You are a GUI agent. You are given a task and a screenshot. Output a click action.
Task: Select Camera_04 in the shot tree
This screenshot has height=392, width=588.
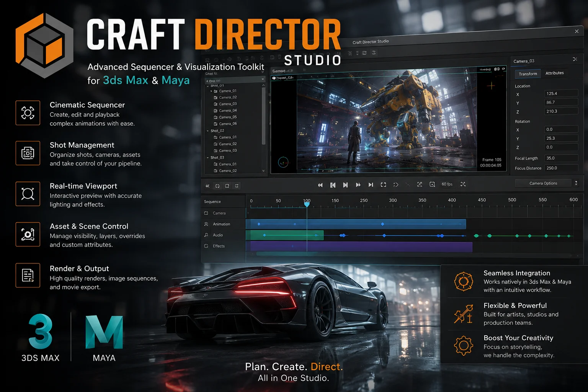(228, 111)
